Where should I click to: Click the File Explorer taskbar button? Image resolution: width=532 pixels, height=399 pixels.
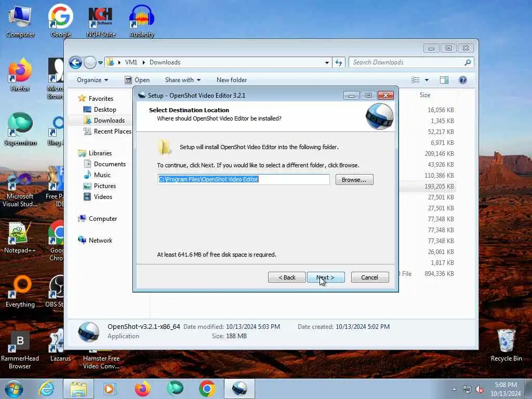[78, 389]
